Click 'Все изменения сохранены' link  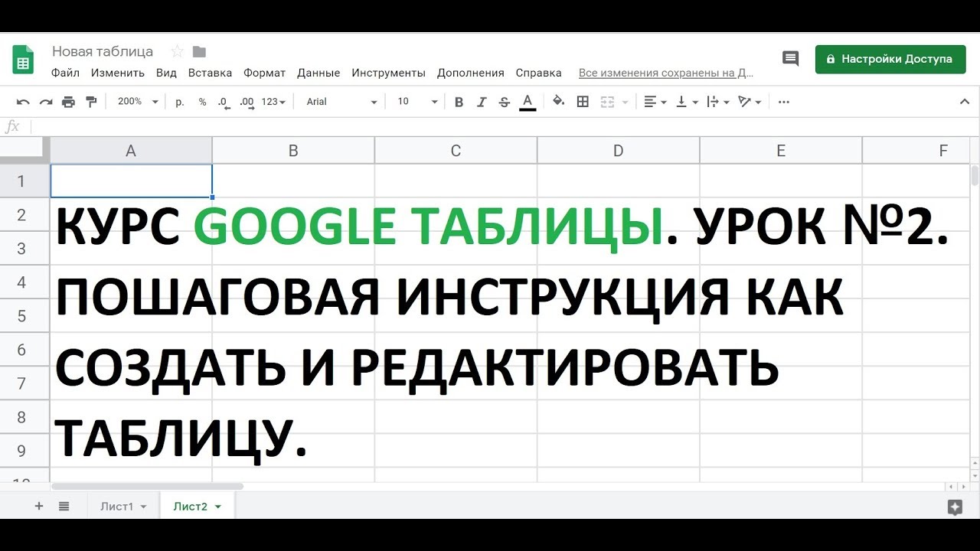pos(666,73)
